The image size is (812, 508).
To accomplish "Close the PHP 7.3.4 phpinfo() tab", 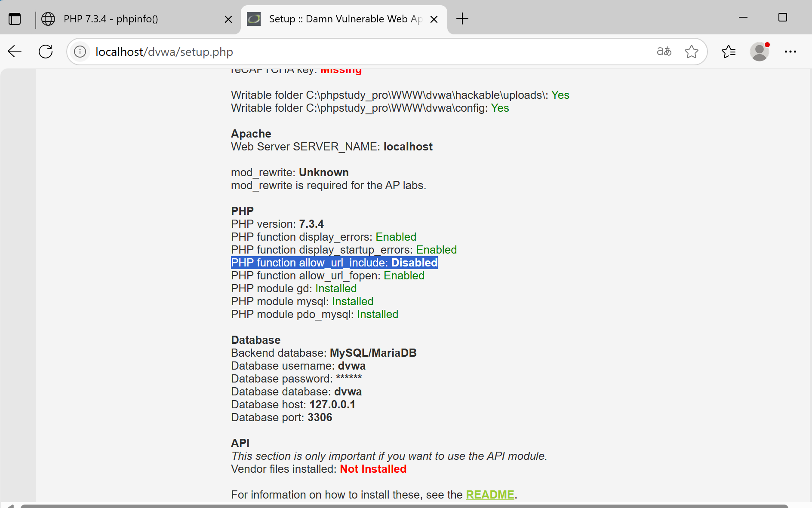I will coord(228,19).
